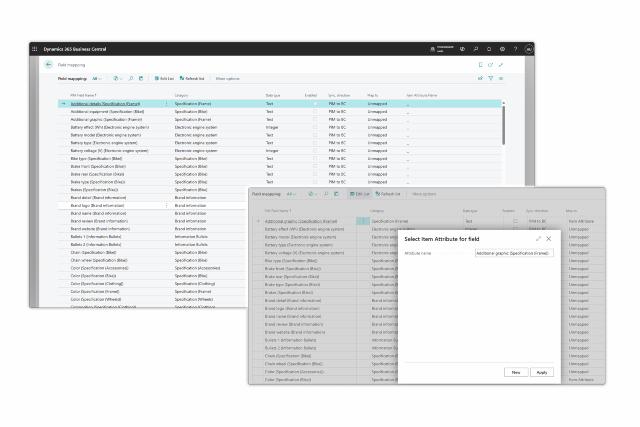The height and width of the screenshot is (427, 640).
Task: Open notifications bell in header
Action: pos(489,48)
